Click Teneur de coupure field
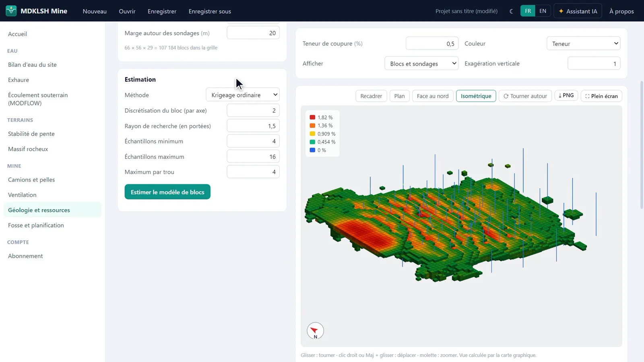 pyautogui.click(x=432, y=43)
